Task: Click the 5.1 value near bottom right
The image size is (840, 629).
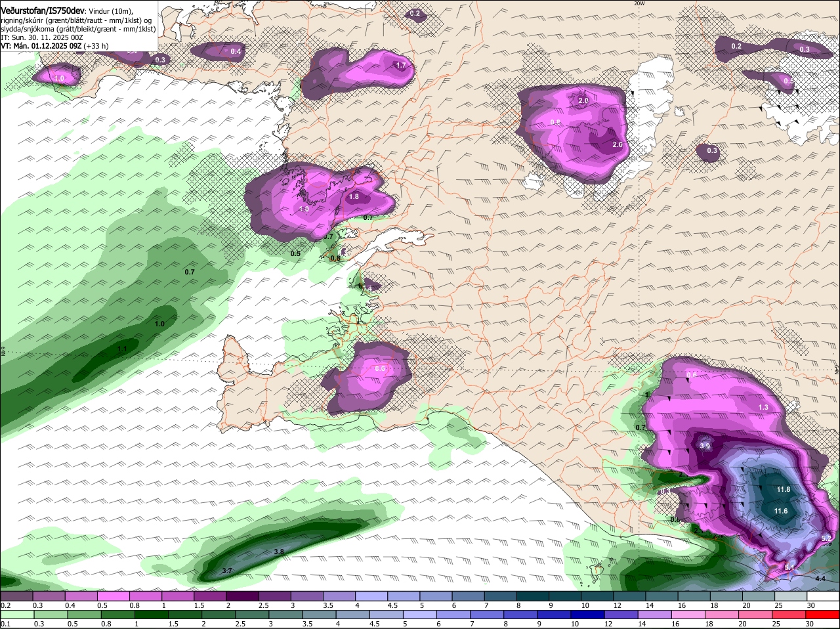Action: [789, 567]
